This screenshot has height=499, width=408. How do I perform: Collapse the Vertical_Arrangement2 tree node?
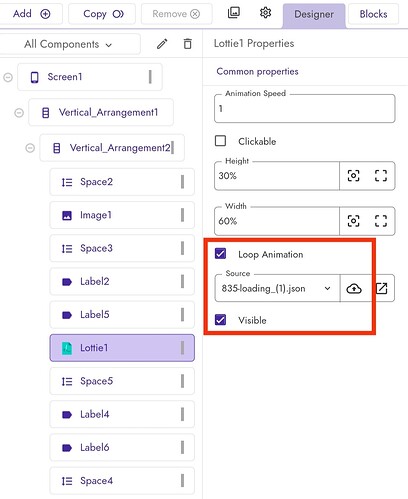pyautogui.click(x=30, y=148)
